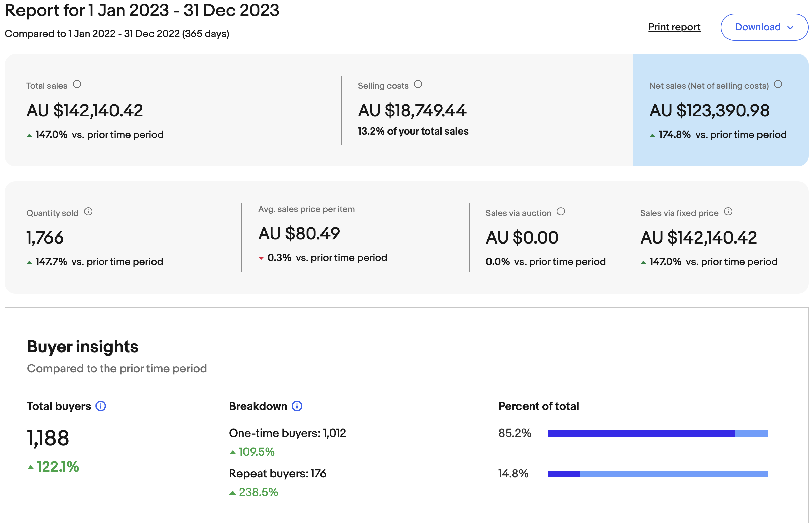Select the Net sales highlighted card
This screenshot has width=812, height=523.
point(720,110)
